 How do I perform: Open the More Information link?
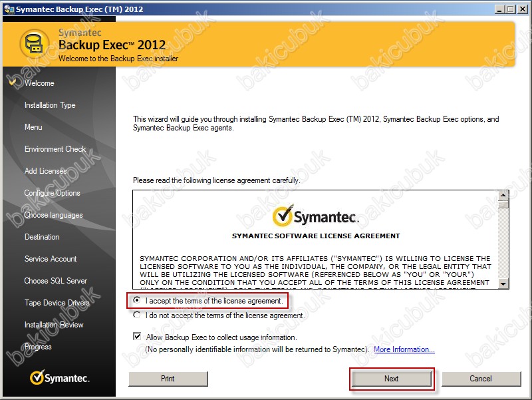pos(404,349)
